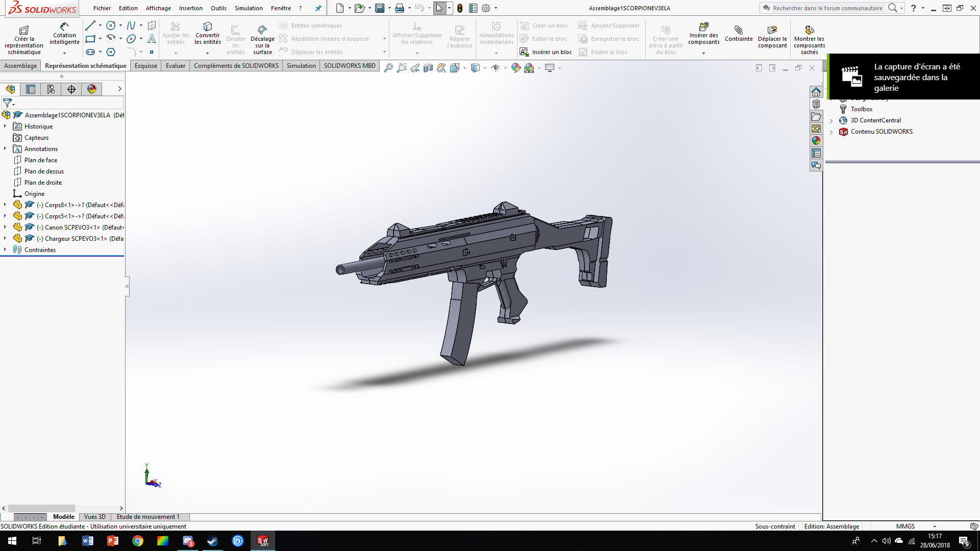This screenshot has height=551, width=980.
Task: Open the Options gear icon
Action: (486, 8)
